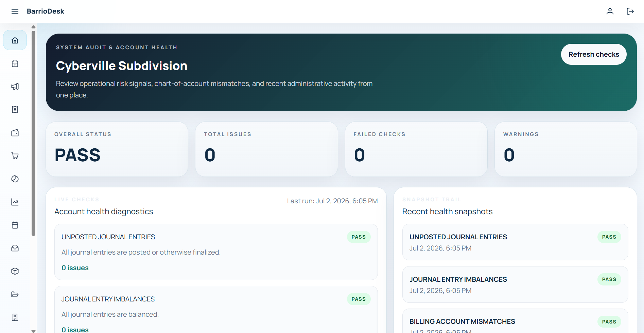Open the line chart analytics icon
The height and width of the screenshot is (333, 644).
(x=15, y=202)
